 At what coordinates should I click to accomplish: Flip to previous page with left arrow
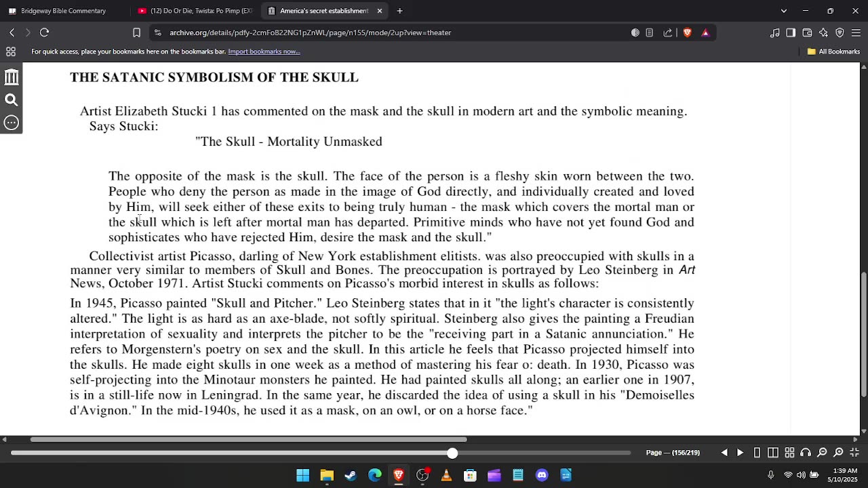point(724,453)
